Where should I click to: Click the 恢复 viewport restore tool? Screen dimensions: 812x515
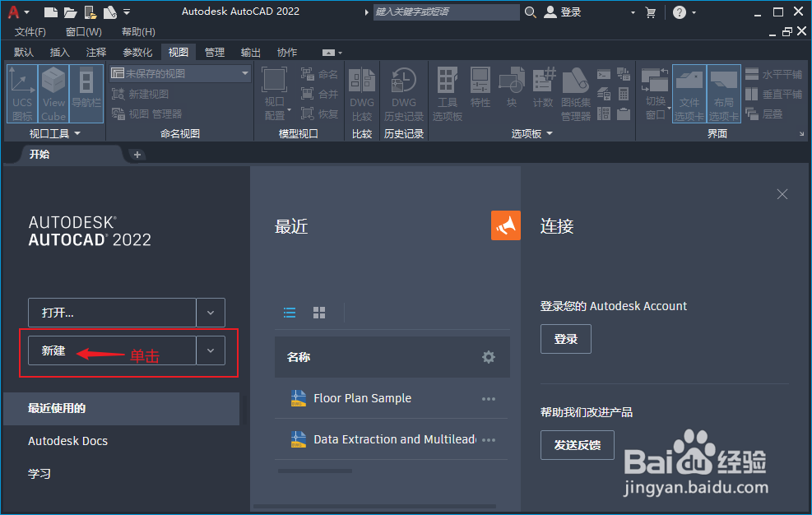pyautogui.click(x=319, y=114)
